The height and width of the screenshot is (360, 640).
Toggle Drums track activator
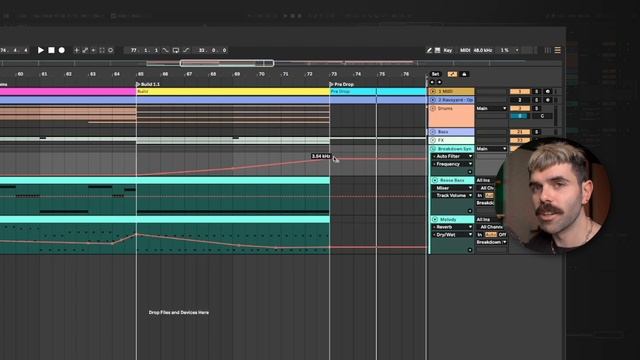pos(520,108)
